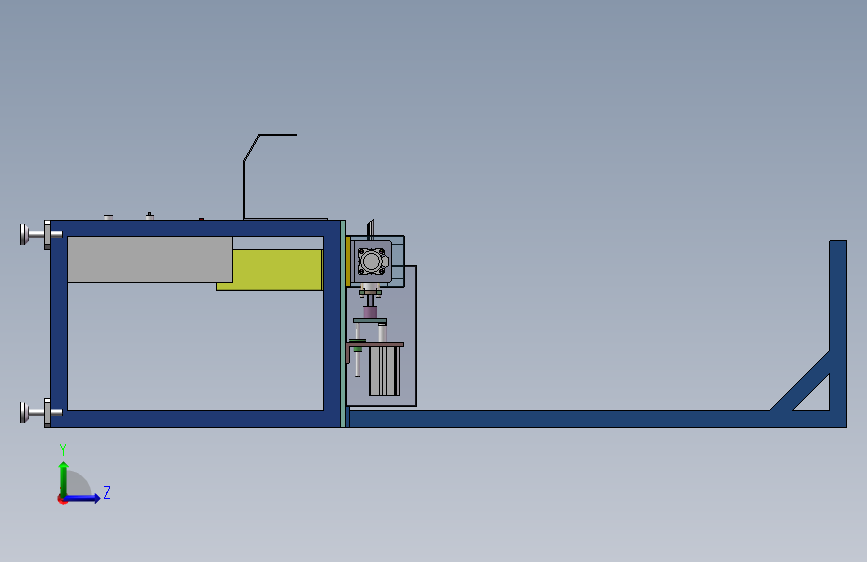Select the bent black rod above the frame
867x562 pixels.
pyautogui.click(x=244, y=188)
